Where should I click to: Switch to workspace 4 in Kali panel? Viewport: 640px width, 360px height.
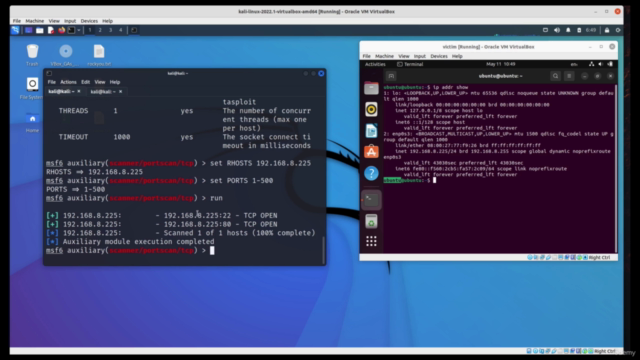click(x=120, y=30)
